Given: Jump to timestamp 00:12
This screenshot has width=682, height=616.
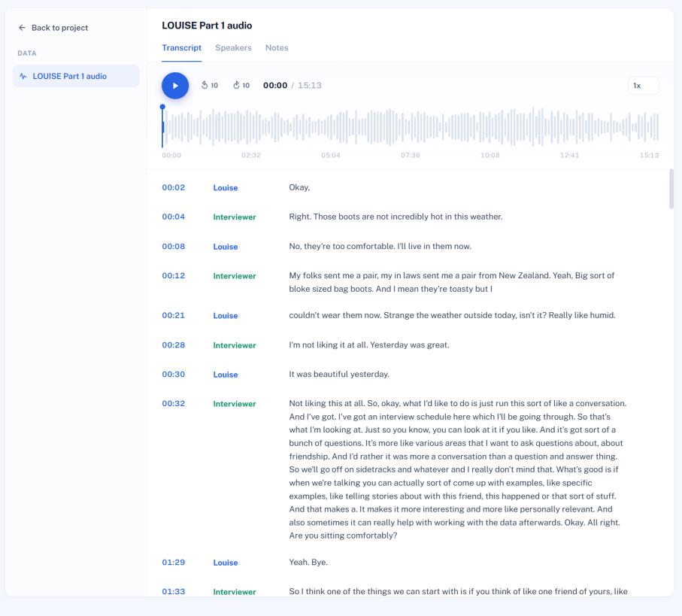Looking at the screenshot, I should click(174, 275).
